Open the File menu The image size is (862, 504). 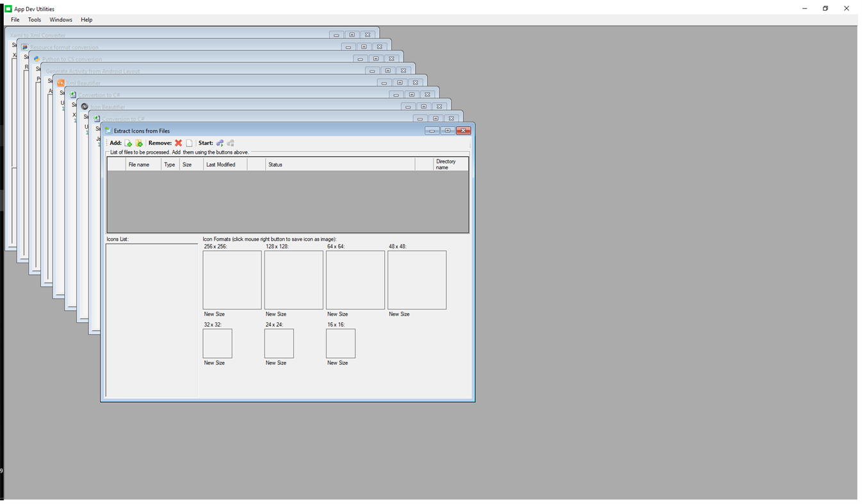15,20
